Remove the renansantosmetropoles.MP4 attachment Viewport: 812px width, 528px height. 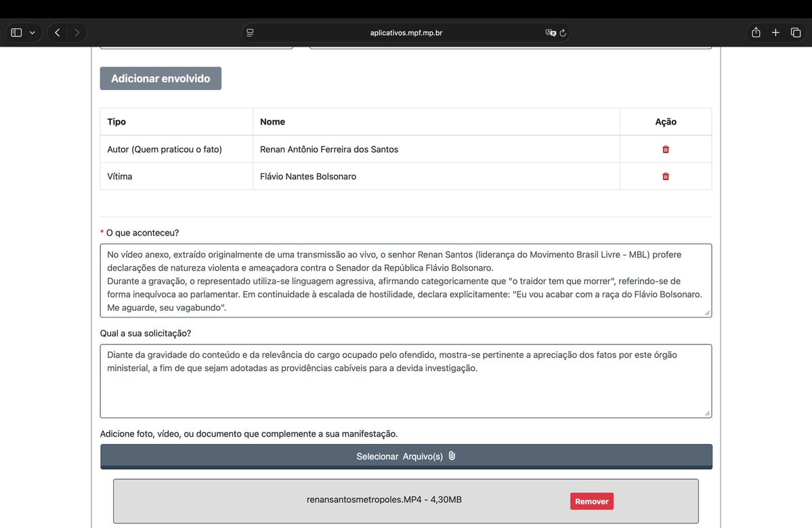(x=591, y=501)
